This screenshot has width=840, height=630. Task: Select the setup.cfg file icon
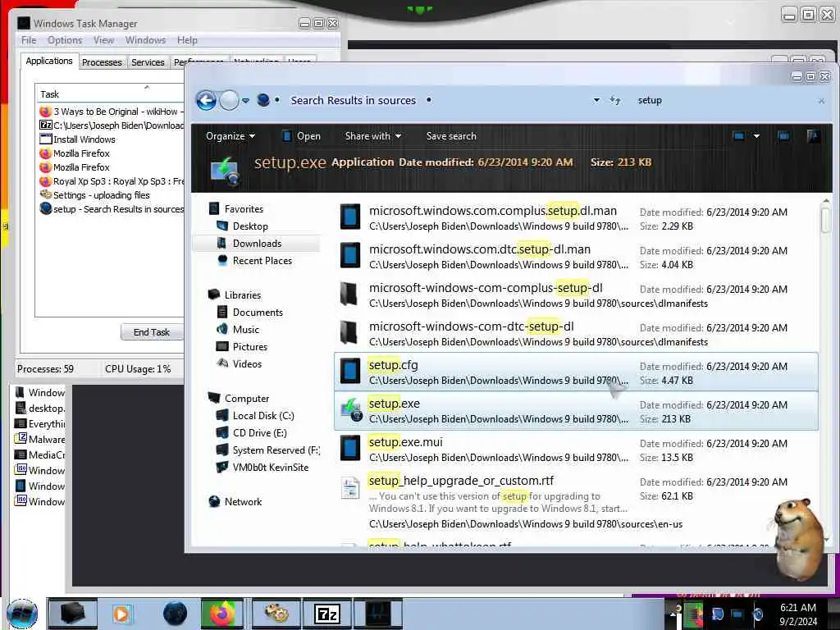(x=350, y=372)
